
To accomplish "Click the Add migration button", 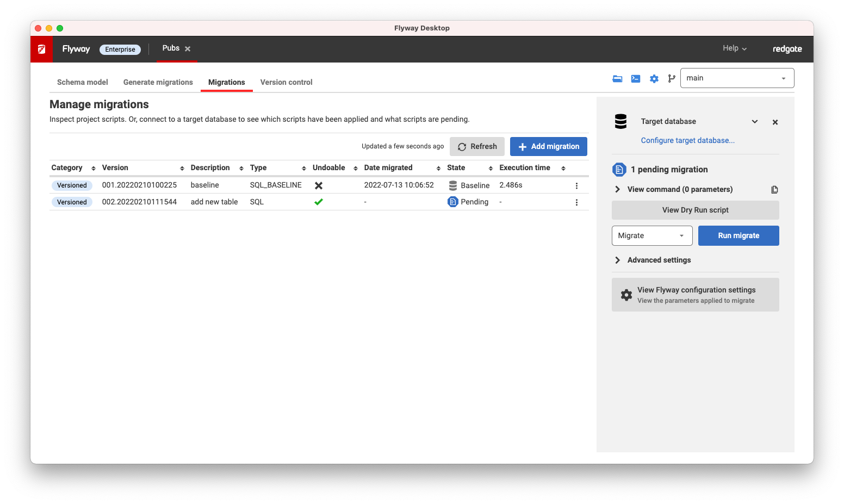I will tap(548, 147).
